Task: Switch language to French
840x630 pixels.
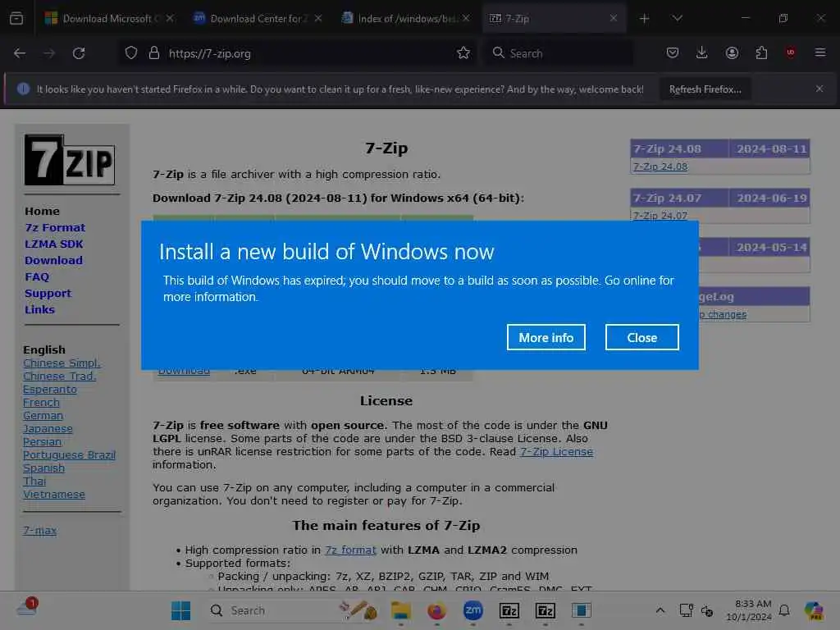Action: [x=41, y=402]
